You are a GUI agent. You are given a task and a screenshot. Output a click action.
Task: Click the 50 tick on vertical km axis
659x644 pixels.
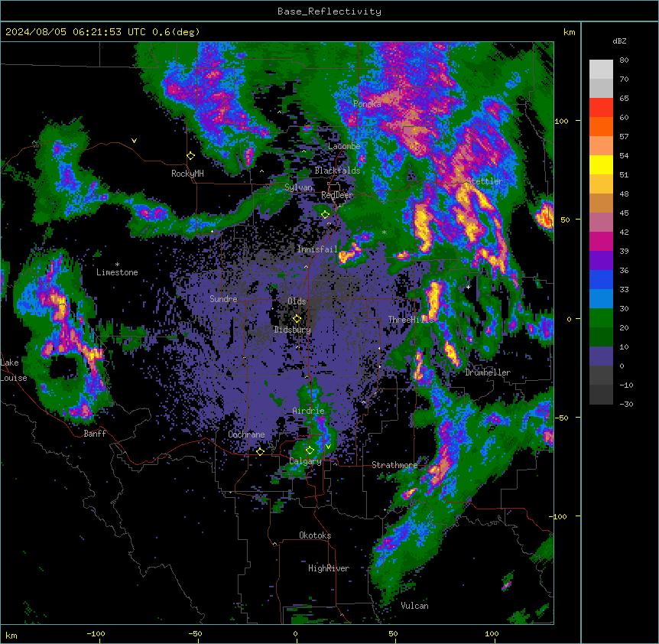(x=565, y=220)
